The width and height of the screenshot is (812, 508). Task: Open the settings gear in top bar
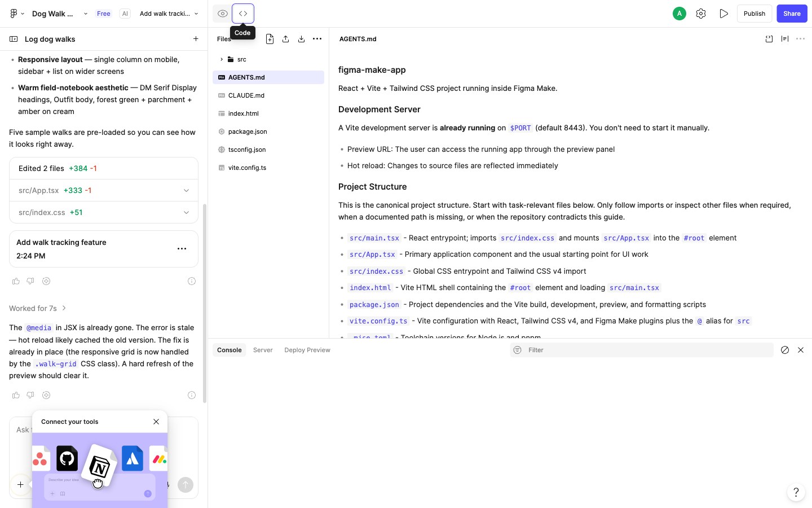pyautogui.click(x=701, y=14)
